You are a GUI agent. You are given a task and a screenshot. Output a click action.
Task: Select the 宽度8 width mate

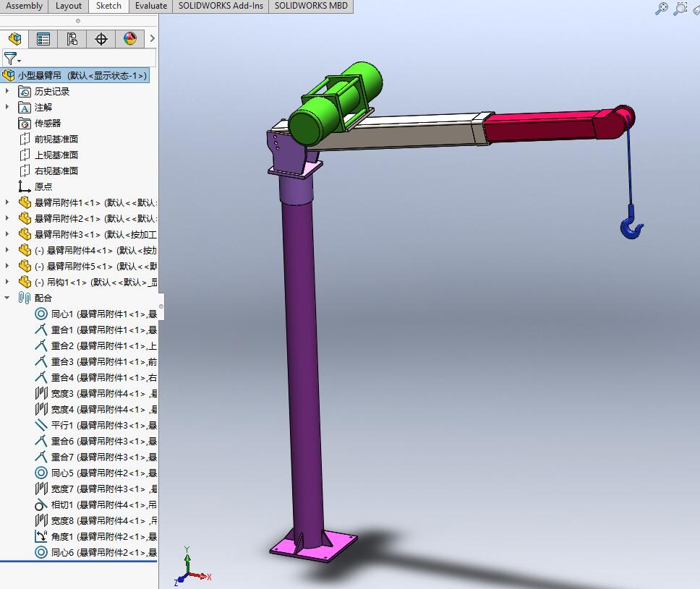(96, 520)
